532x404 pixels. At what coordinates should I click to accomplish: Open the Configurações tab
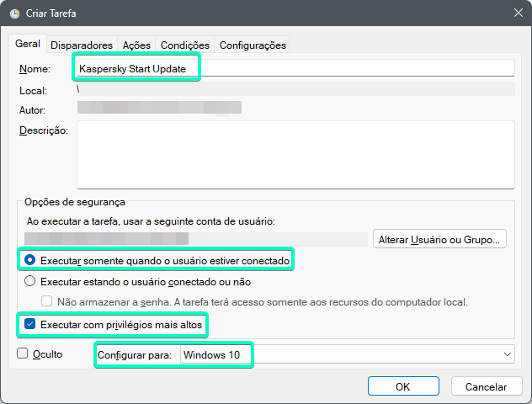(253, 45)
